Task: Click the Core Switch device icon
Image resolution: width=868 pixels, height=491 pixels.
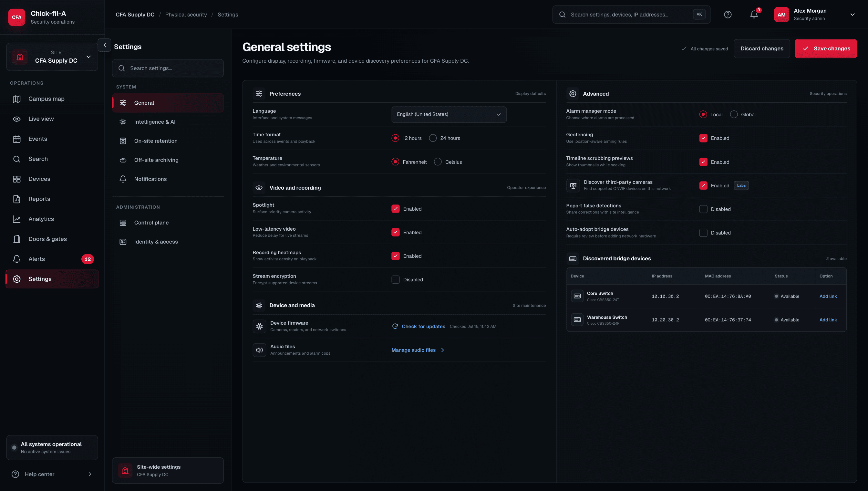Action: coord(577,296)
